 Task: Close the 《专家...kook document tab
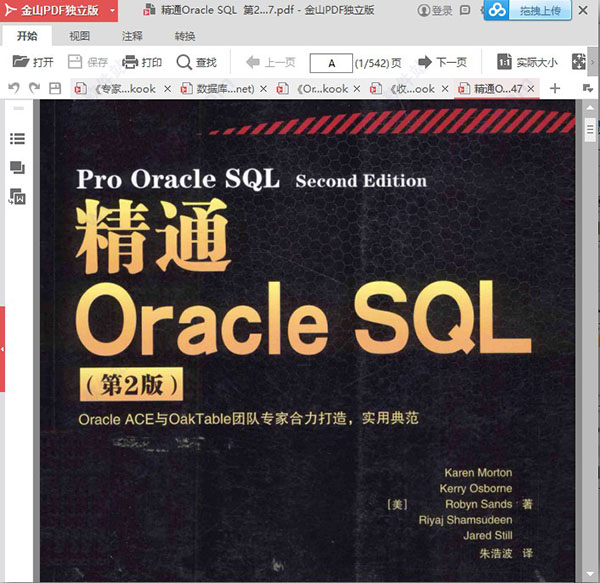click(167, 89)
